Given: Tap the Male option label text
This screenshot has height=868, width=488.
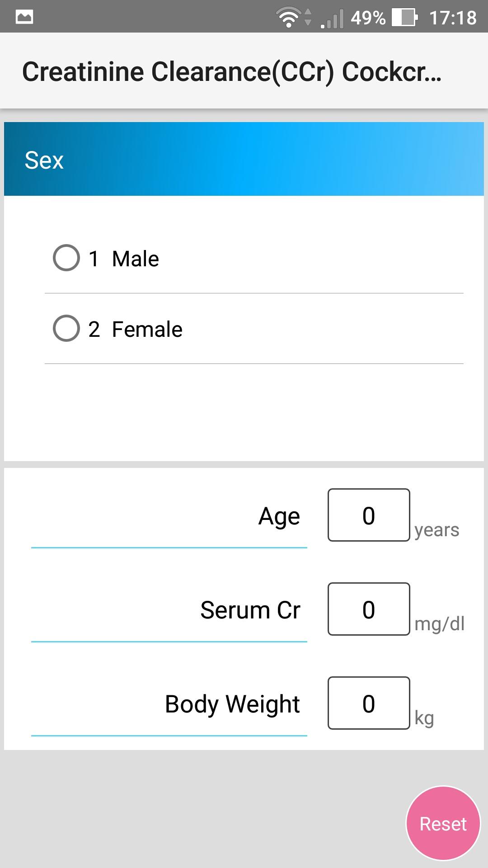Looking at the screenshot, I should click(136, 259).
